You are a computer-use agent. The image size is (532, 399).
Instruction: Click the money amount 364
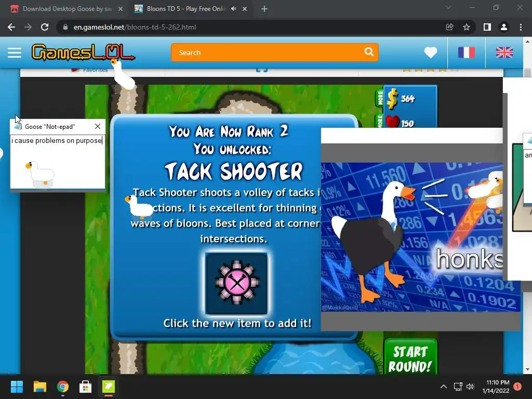(407, 99)
